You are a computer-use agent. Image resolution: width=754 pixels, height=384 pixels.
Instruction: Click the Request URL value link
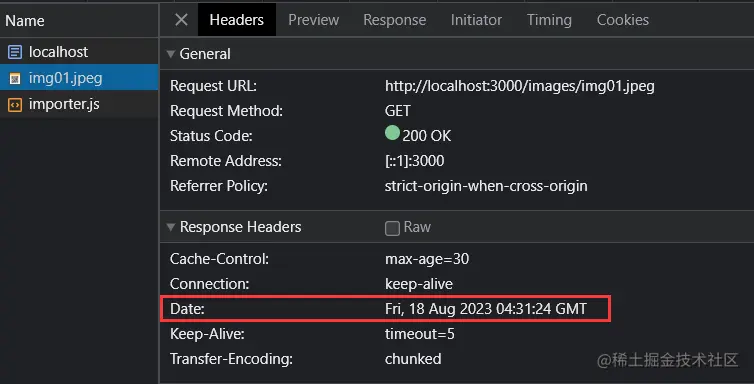tap(519, 86)
